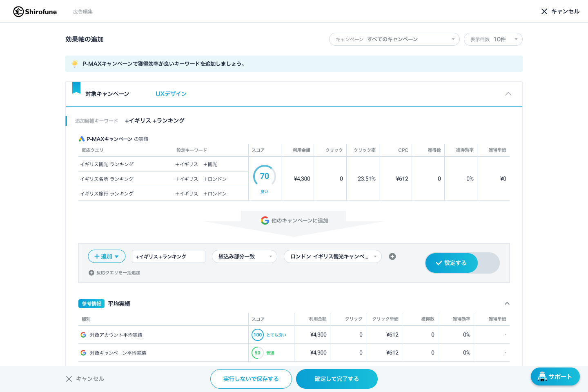
Task: Click the lightbulb icon beside the P-MAX suggestion
Action: (x=75, y=64)
